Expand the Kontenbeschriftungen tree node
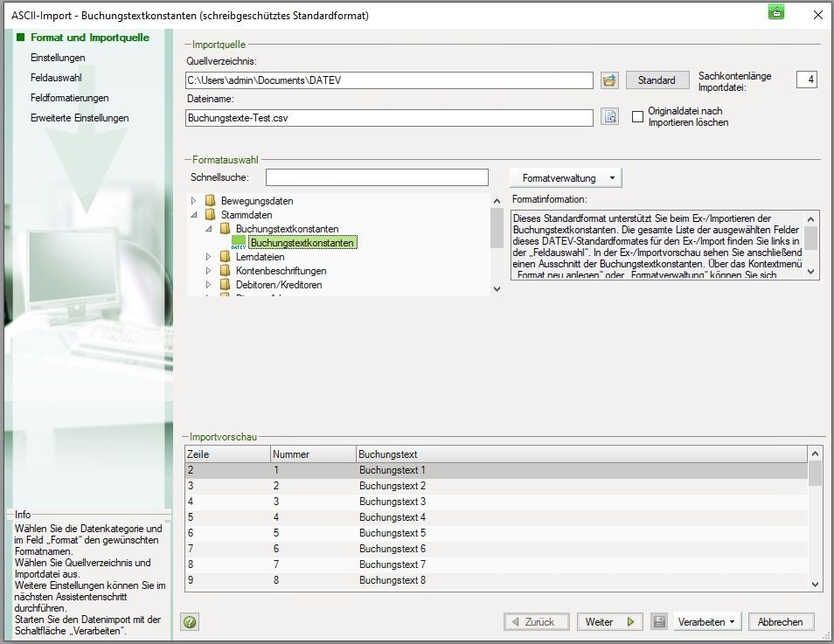The image size is (834, 644). pyautogui.click(x=208, y=270)
